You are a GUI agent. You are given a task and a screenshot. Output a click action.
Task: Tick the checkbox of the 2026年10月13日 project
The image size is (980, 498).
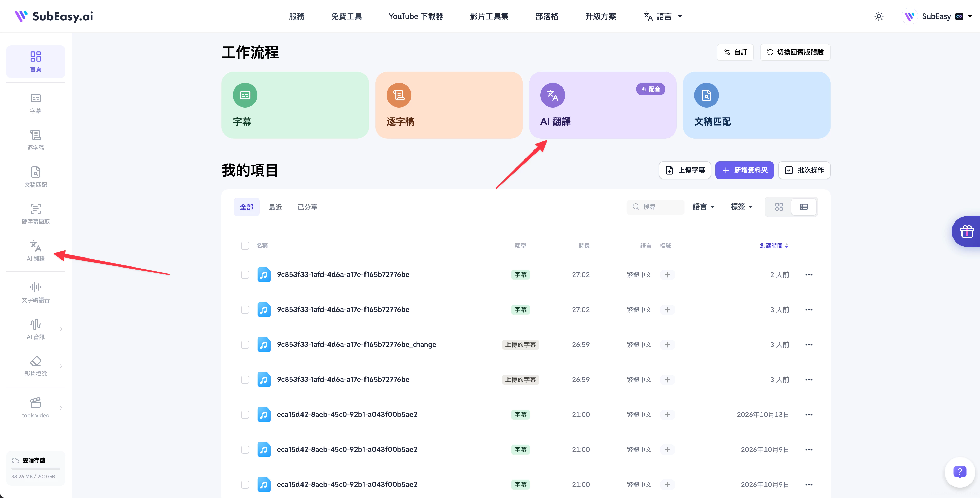coord(245,415)
